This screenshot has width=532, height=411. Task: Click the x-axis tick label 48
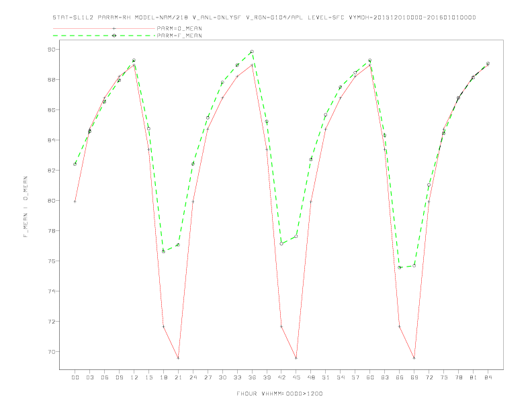(311, 377)
